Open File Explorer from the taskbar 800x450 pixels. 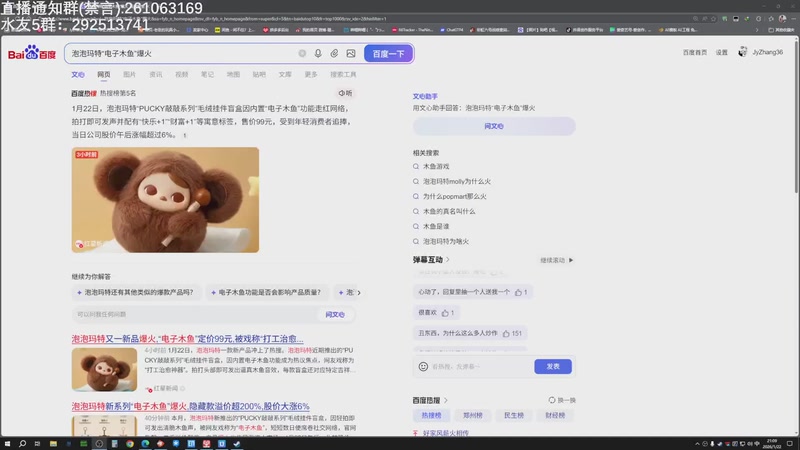(53, 444)
